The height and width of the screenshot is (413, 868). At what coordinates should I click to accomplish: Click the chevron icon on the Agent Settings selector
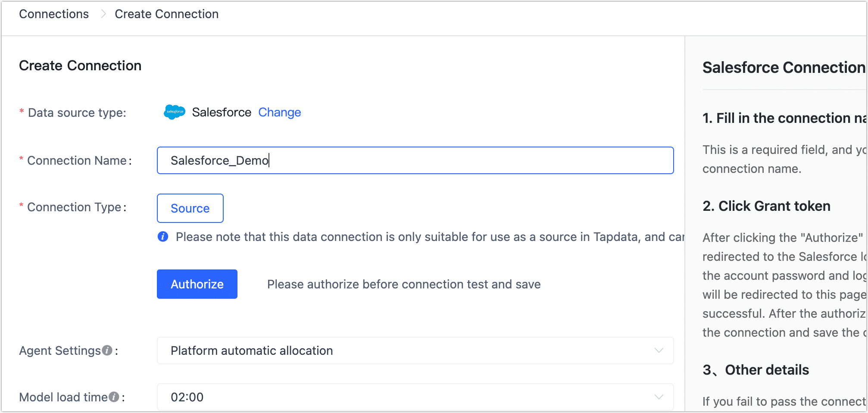pyautogui.click(x=658, y=350)
